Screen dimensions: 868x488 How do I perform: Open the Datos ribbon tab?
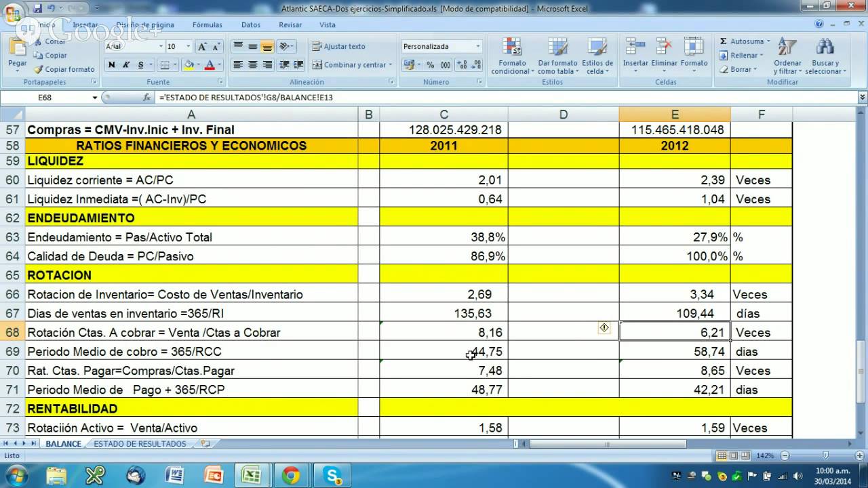[x=251, y=24]
